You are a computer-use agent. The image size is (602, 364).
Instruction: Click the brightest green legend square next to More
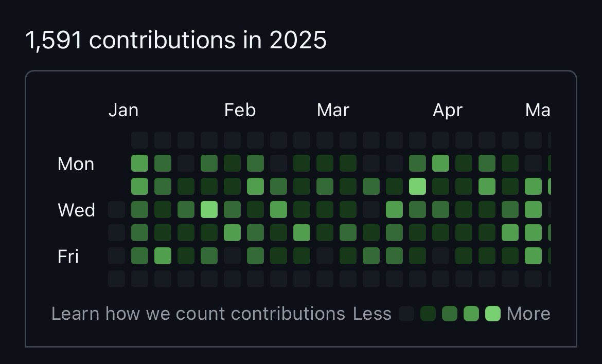pyautogui.click(x=493, y=314)
